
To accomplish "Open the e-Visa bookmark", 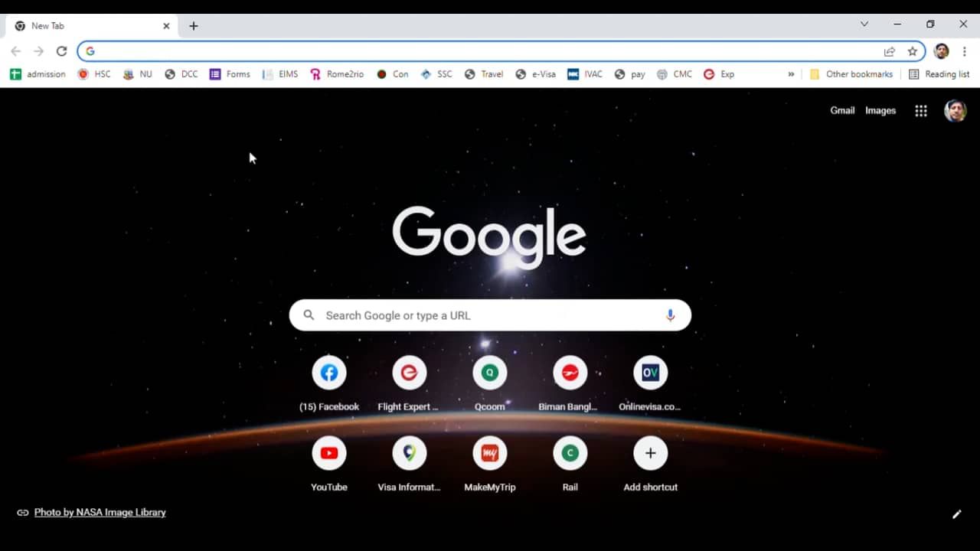I will click(535, 74).
